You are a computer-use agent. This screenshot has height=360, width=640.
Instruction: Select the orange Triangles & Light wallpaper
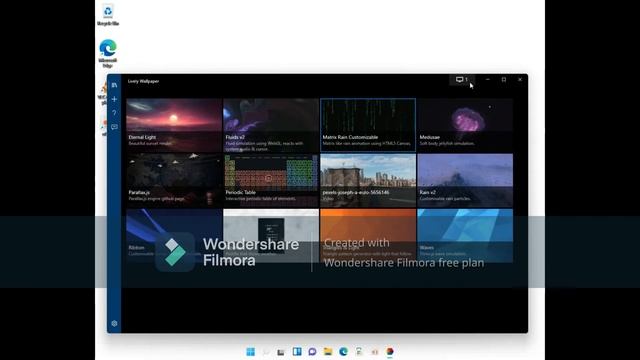pyautogui.click(x=368, y=236)
